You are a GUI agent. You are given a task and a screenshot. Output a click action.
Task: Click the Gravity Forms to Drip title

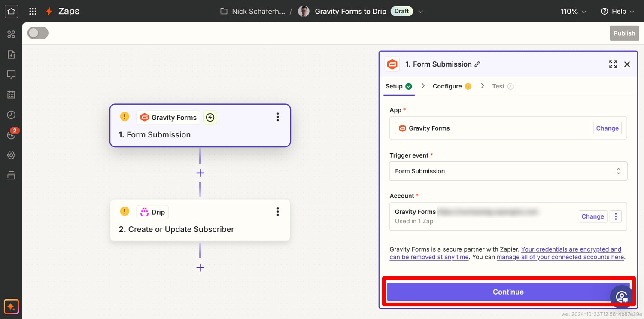click(351, 12)
